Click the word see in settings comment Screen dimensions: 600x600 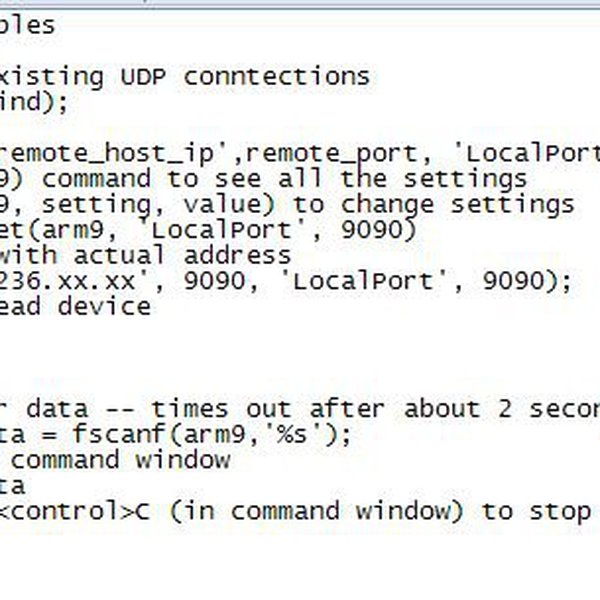pos(238,180)
